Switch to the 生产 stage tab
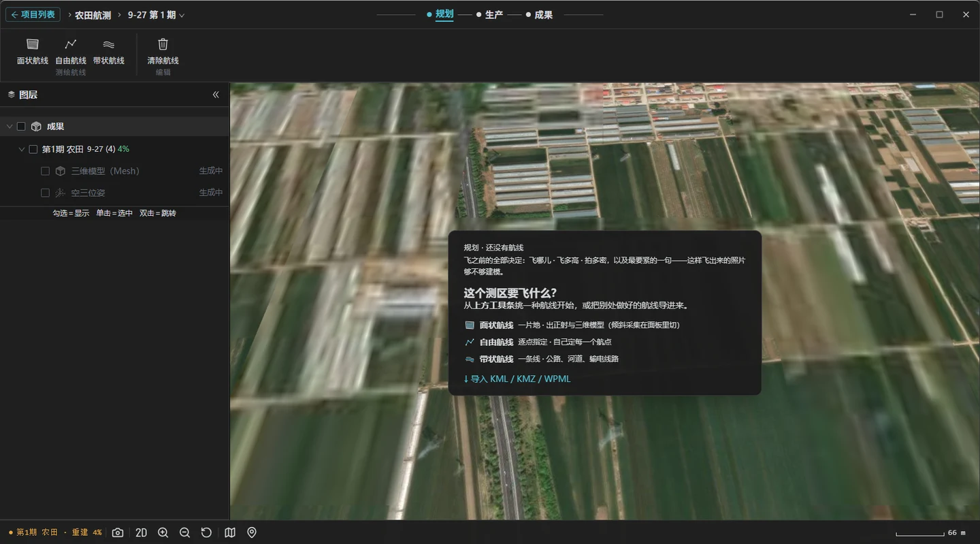The image size is (980, 544). click(x=490, y=14)
